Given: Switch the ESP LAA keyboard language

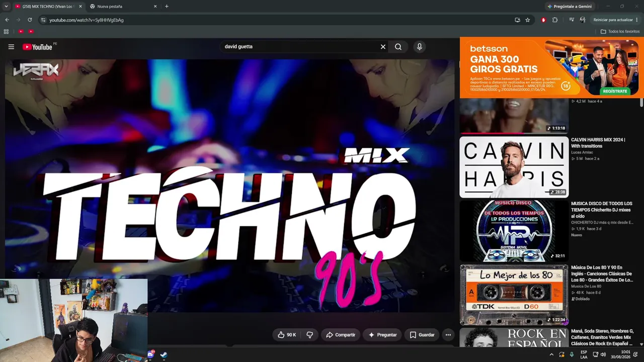Looking at the screenshot, I should (584, 354).
